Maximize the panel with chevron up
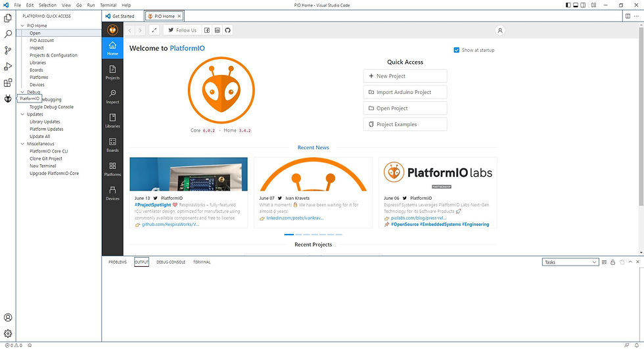The image size is (644, 349). pos(630,262)
